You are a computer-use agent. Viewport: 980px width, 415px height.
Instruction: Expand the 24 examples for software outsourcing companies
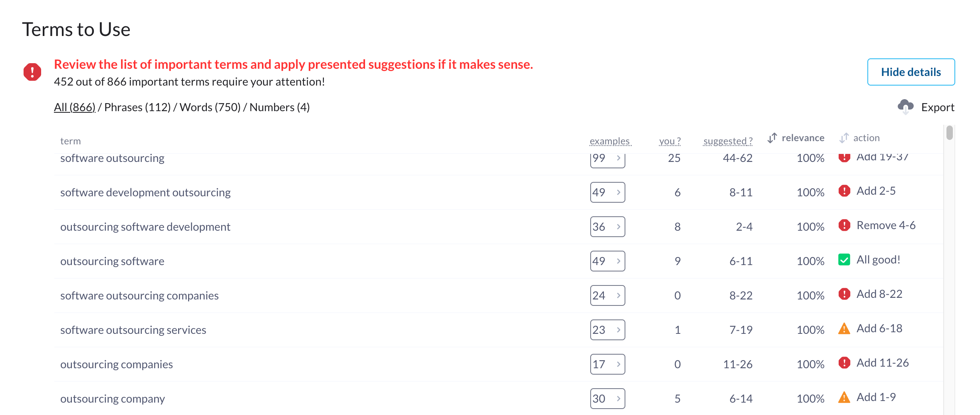pyautogui.click(x=607, y=295)
